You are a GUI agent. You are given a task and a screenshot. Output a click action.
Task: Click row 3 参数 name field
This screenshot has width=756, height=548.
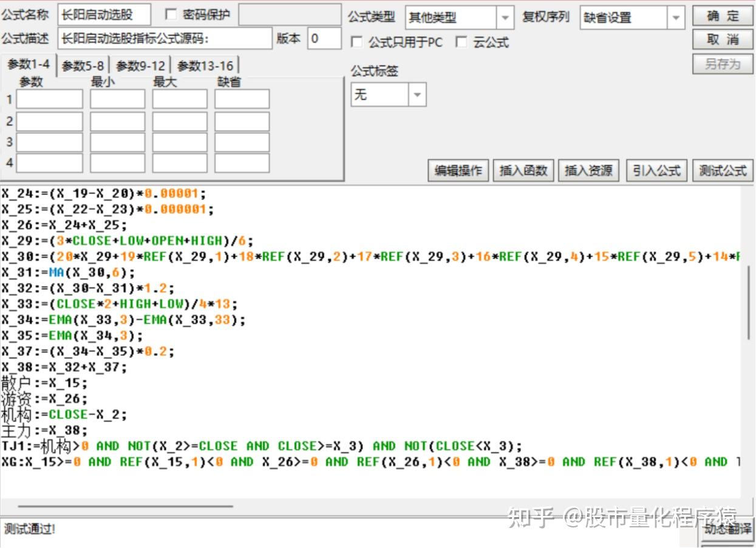[x=49, y=142]
